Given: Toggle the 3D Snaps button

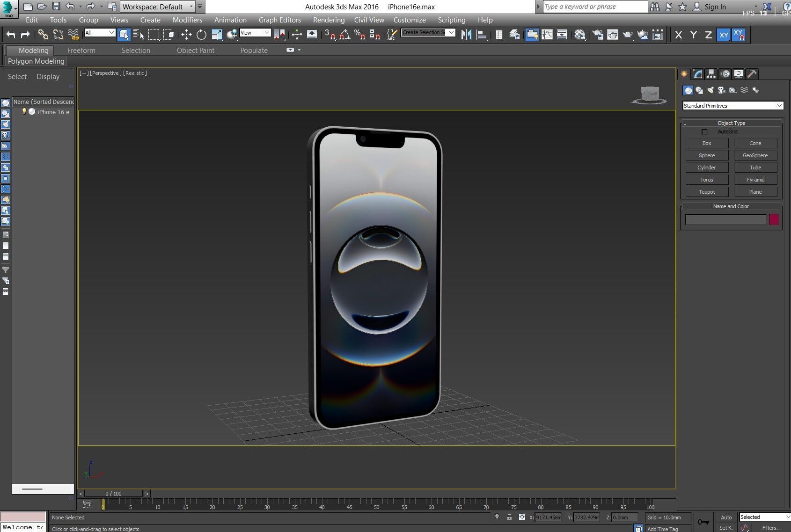Looking at the screenshot, I should (330, 34).
